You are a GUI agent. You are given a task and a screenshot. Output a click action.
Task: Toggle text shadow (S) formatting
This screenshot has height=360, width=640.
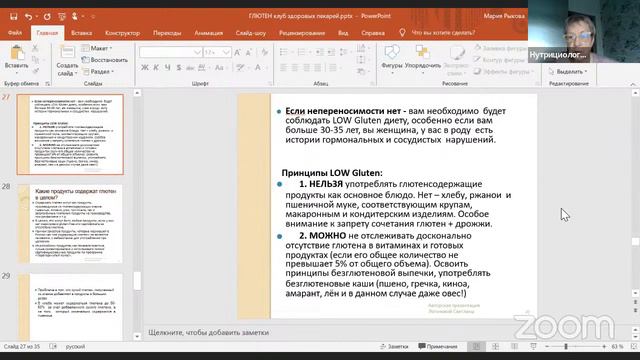point(179,68)
